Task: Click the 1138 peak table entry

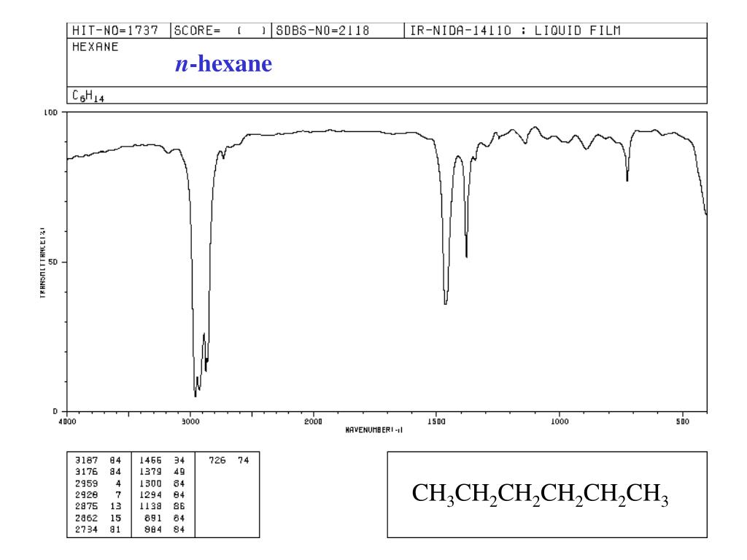Action: pyautogui.click(x=150, y=506)
